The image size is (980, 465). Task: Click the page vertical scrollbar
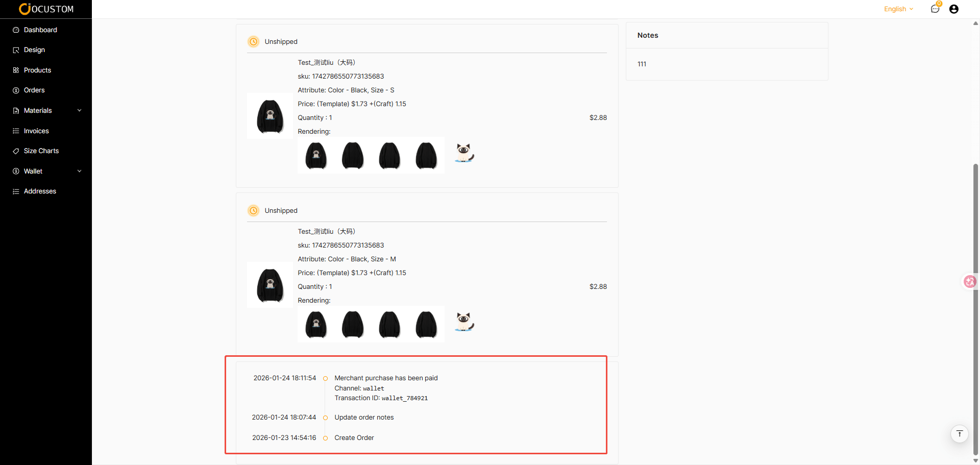tap(975, 306)
